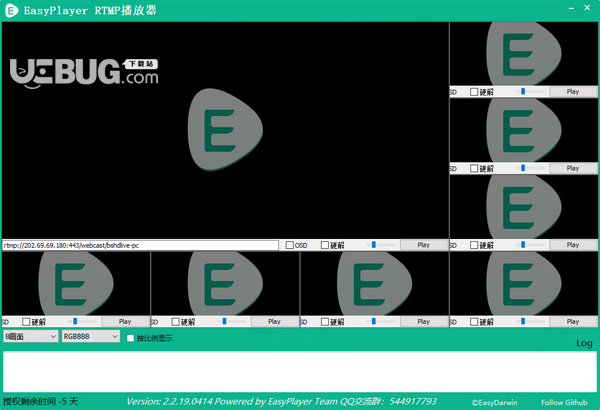Click the Log label
The width and height of the screenshot is (600, 410).
pos(584,343)
